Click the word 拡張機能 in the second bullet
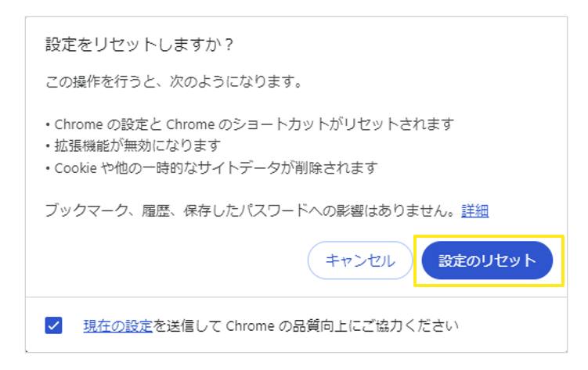Screen dimensions: 588x370 click(79, 145)
